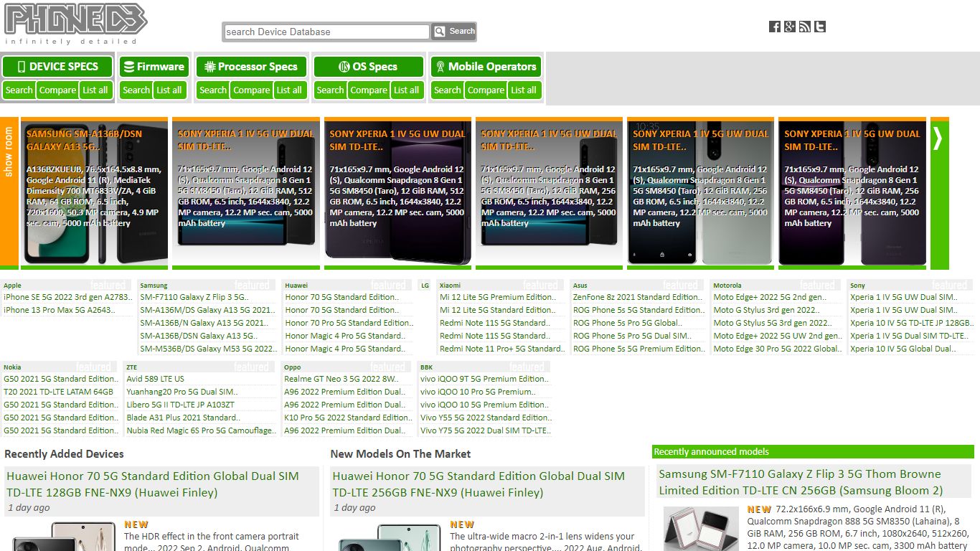Open the Galaxy Z Flip 3 Thom Browne thumbnail
The width and height of the screenshot is (980, 551).
click(x=701, y=529)
